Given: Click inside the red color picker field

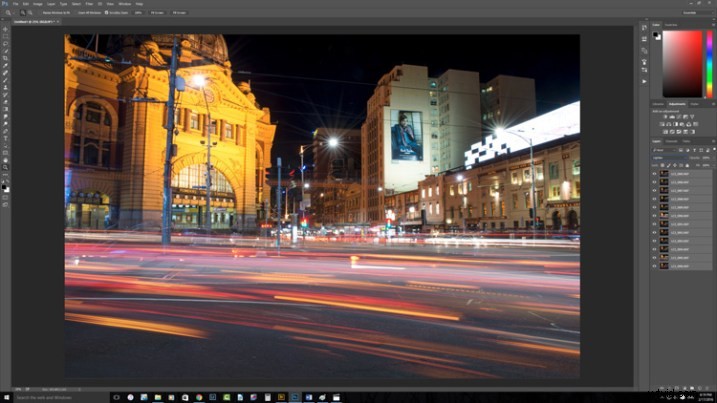Looking at the screenshot, I should (x=682, y=64).
